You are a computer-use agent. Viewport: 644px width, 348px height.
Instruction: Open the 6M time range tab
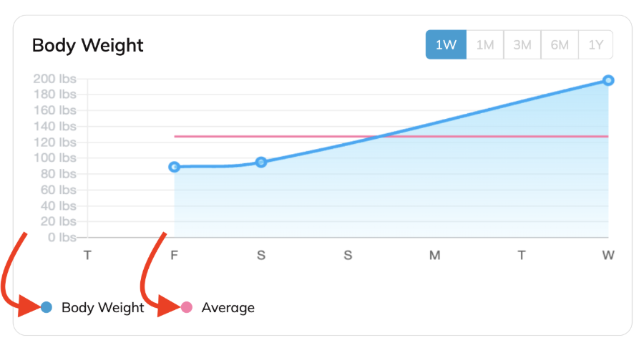tap(560, 44)
